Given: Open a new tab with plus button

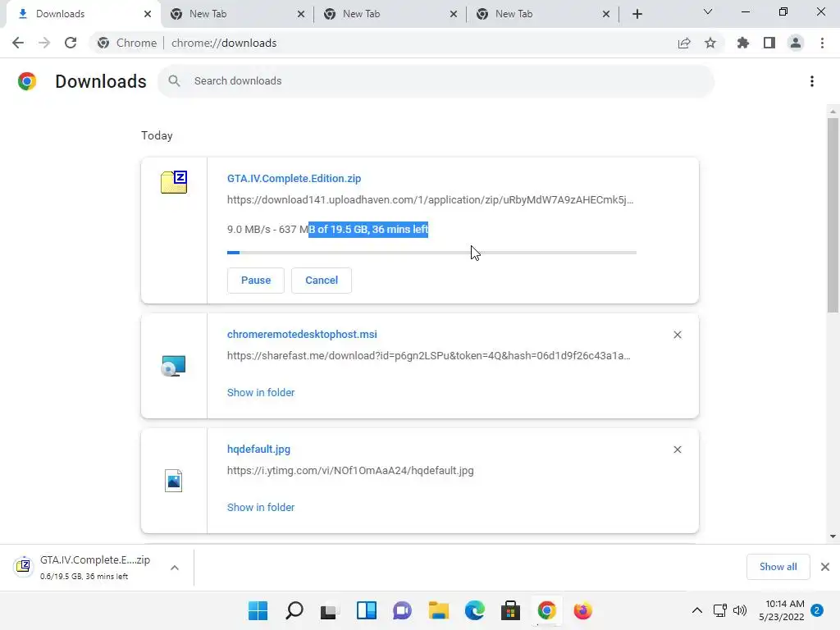Looking at the screenshot, I should 637,14.
